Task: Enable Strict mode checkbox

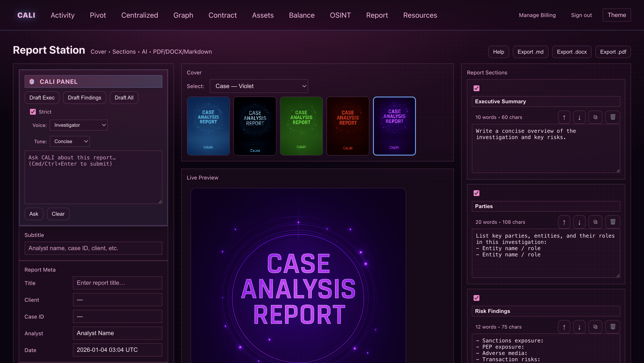Action: (33, 112)
